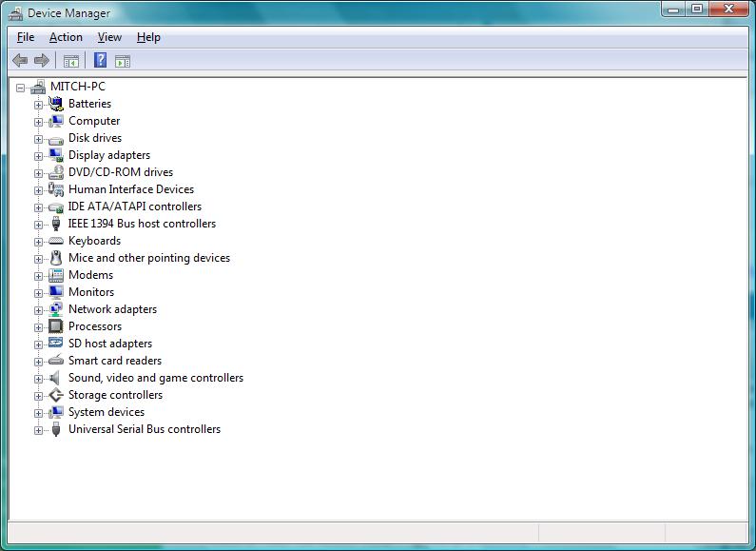Select the Sound controllers speaker icon
Screen dimensions: 756x551
tap(55, 378)
